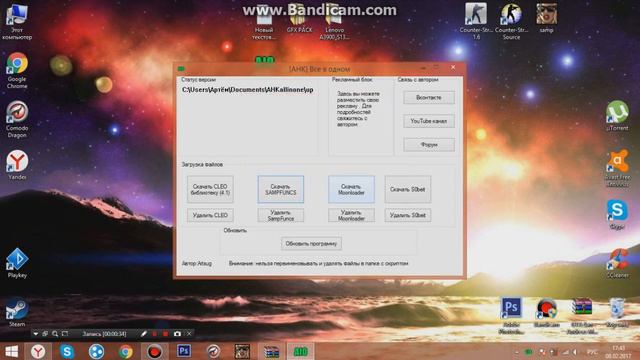The height and width of the screenshot is (360, 640).
Task: Click the Удалить SampFuncs button
Action: [280, 215]
